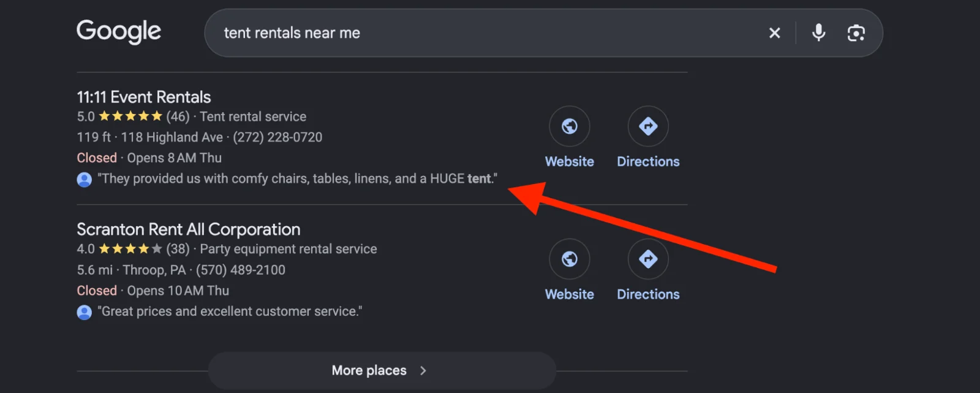Image resolution: width=980 pixels, height=393 pixels.
Task: Click the address '118 Highland Ave'
Action: pyautogui.click(x=172, y=137)
